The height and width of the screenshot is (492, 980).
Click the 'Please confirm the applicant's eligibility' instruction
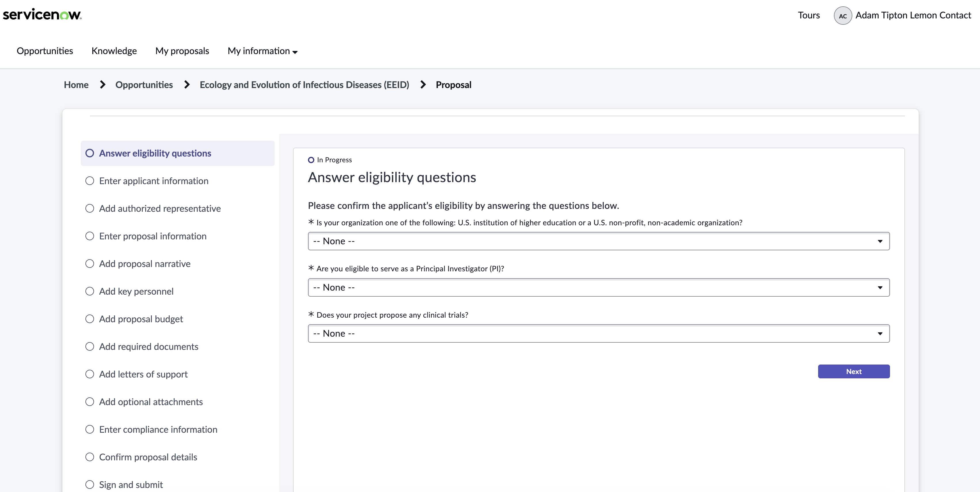click(x=463, y=205)
